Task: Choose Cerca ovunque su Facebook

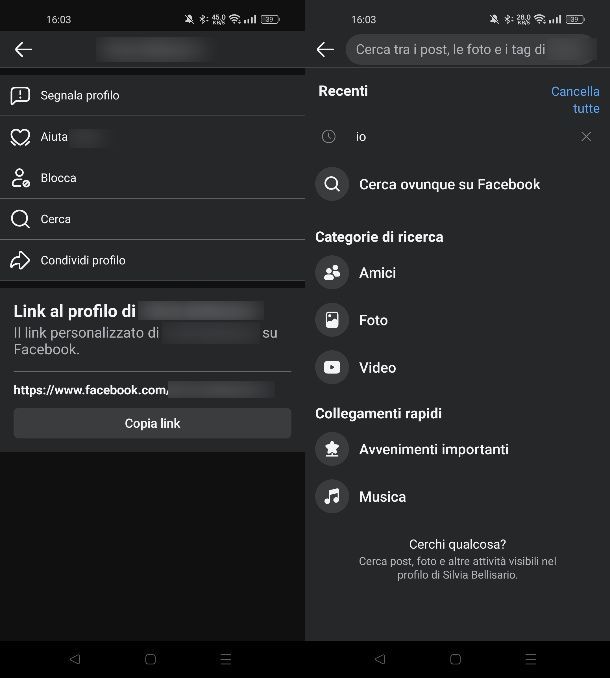Action: (449, 184)
